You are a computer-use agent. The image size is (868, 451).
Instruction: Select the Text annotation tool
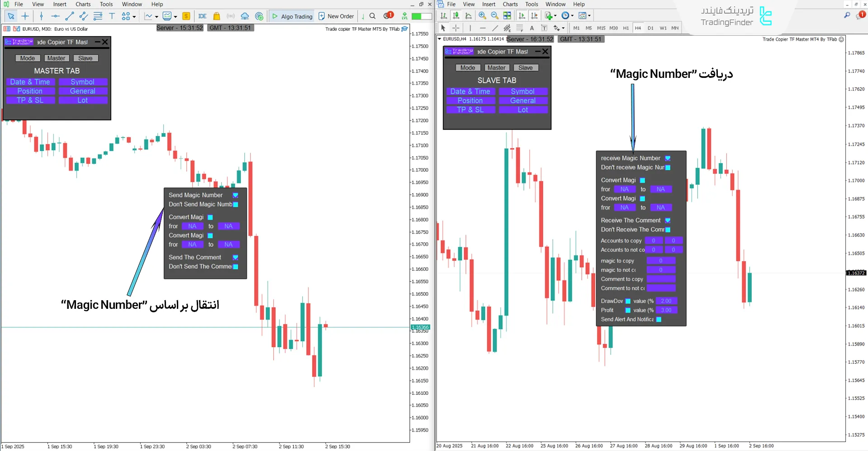point(112,16)
